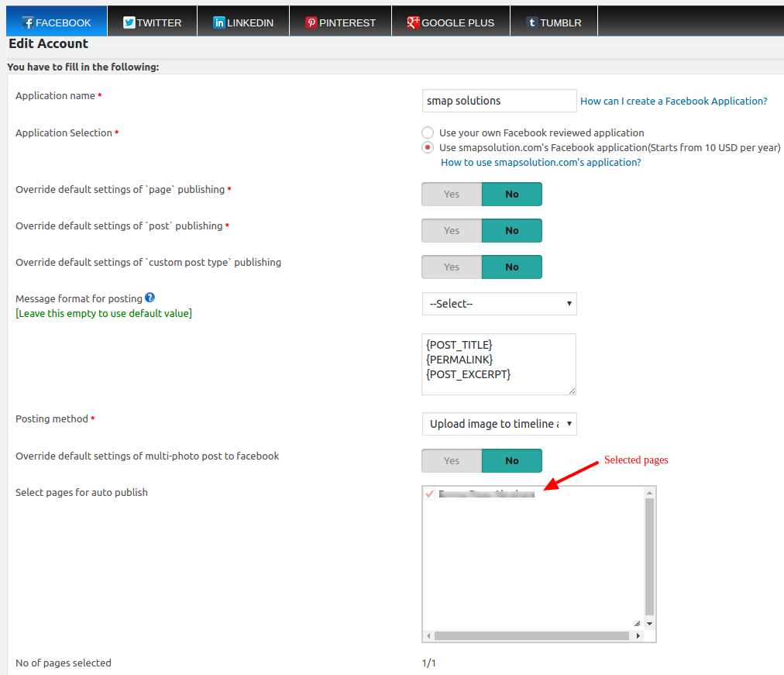784x675 pixels.
Task: Click the 'Application Selection' label
Action: click(64, 133)
